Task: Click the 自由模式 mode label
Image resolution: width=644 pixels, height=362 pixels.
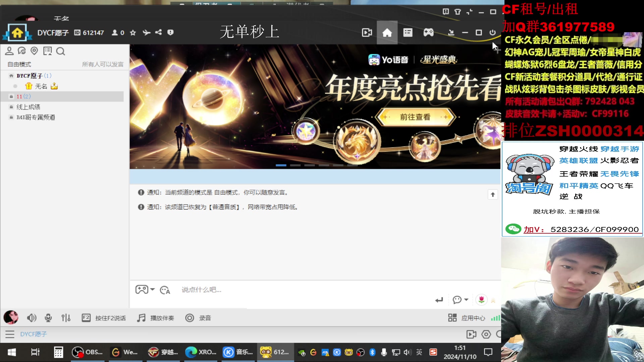Action: pos(19,64)
